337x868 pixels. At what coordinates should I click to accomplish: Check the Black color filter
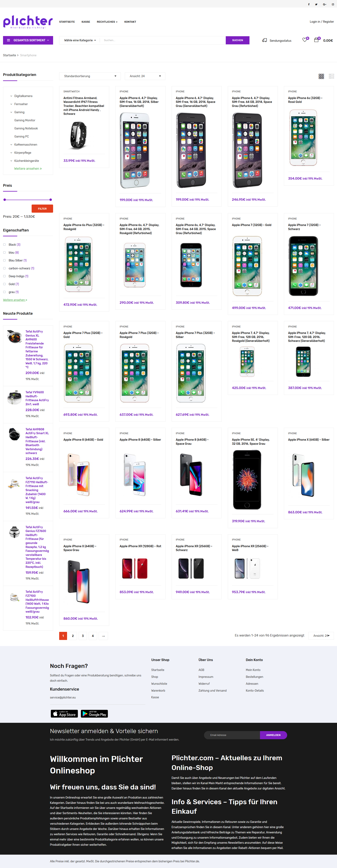(4, 245)
